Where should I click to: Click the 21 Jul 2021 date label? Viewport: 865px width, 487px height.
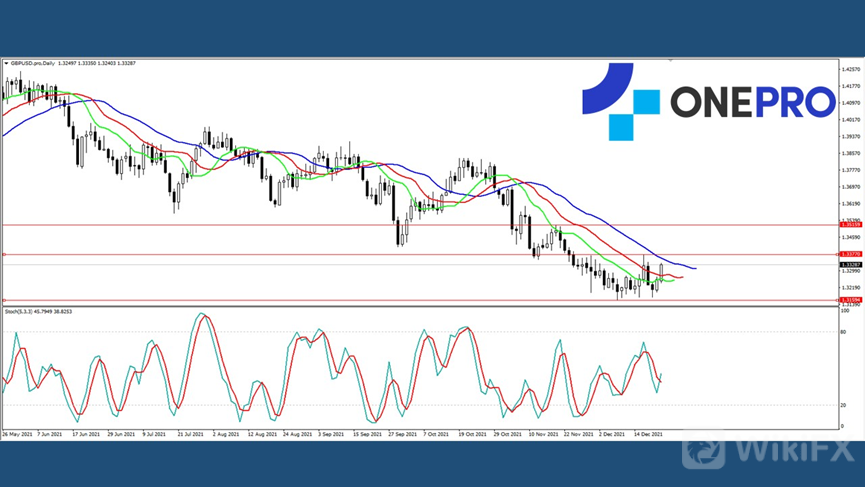(x=190, y=435)
